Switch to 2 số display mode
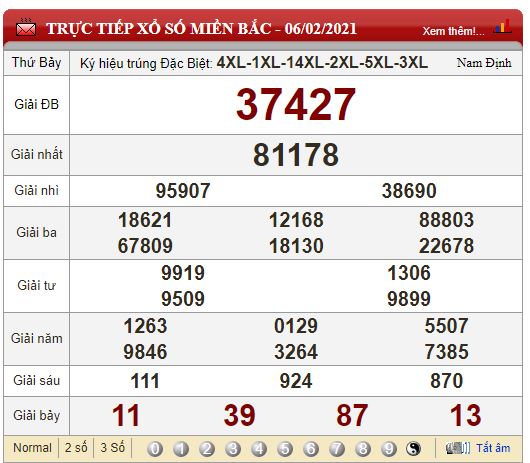The height and width of the screenshot is (463, 530). tap(76, 448)
